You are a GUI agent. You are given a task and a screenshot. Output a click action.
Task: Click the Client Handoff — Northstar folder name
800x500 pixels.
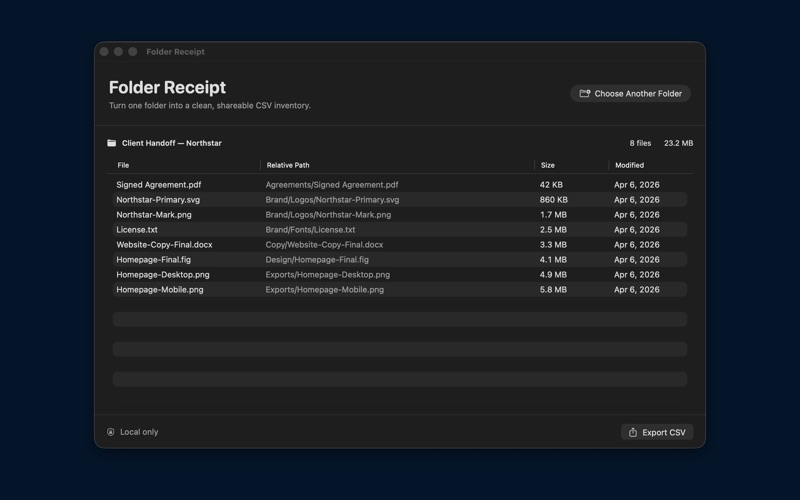(x=171, y=143)
